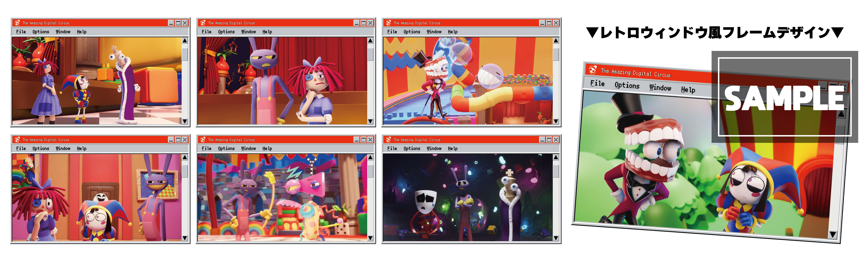Click the title icon in the Jax-and-Ragatha red-curtain window
This screenshot has height=261, width=868.
tap(203, 23)
